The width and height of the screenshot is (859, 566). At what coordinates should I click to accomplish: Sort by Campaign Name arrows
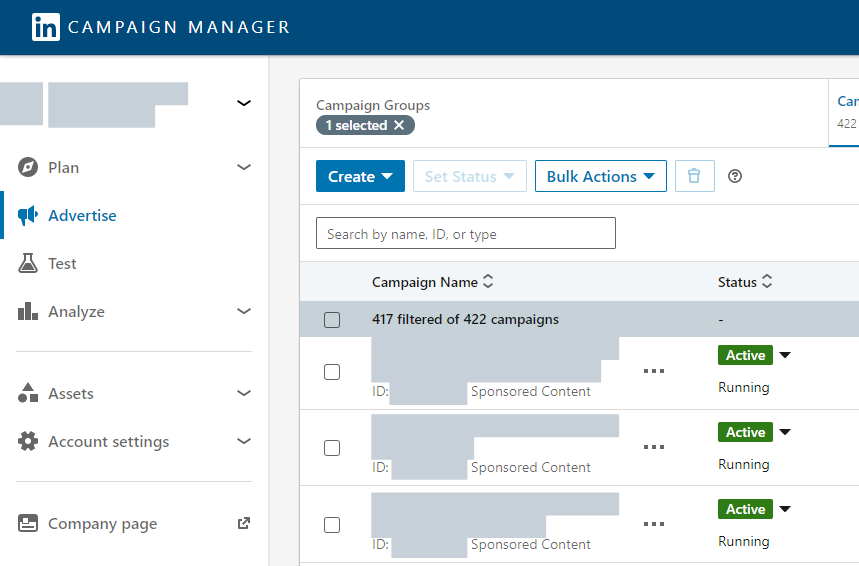(x=488, y=282)
